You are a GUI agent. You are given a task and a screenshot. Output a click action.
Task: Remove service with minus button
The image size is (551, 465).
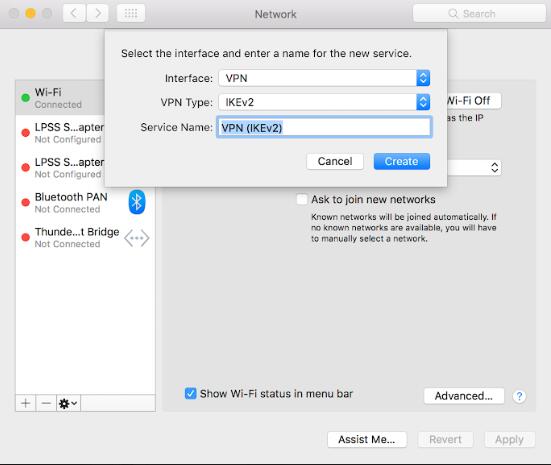click(x=46, y=403)
